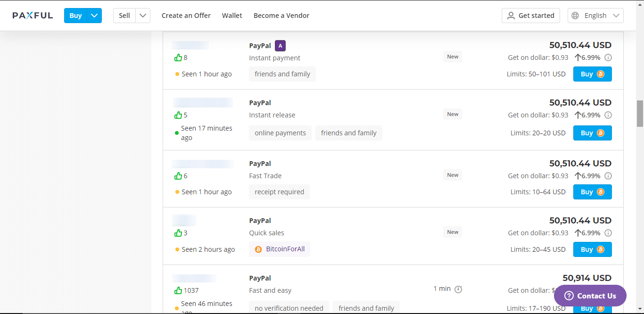Click the globe icon beside English
Image resolution: width=644 pixels, height=314 pixels.
pyautogui.click(x=575, y=16)
